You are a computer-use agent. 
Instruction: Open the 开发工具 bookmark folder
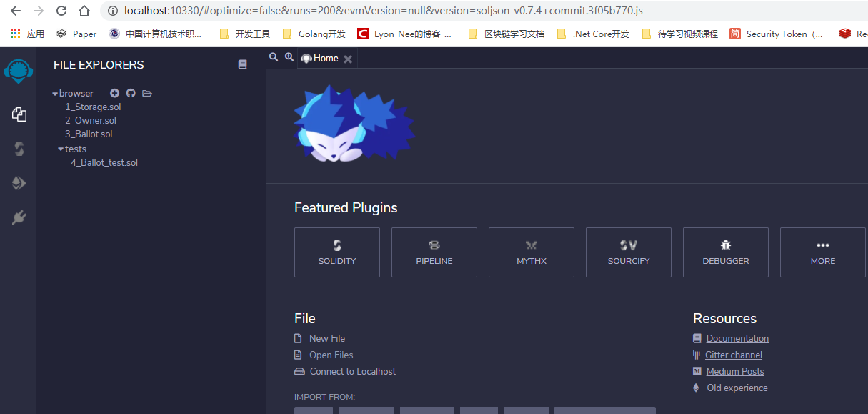click(x=244, y=34)
